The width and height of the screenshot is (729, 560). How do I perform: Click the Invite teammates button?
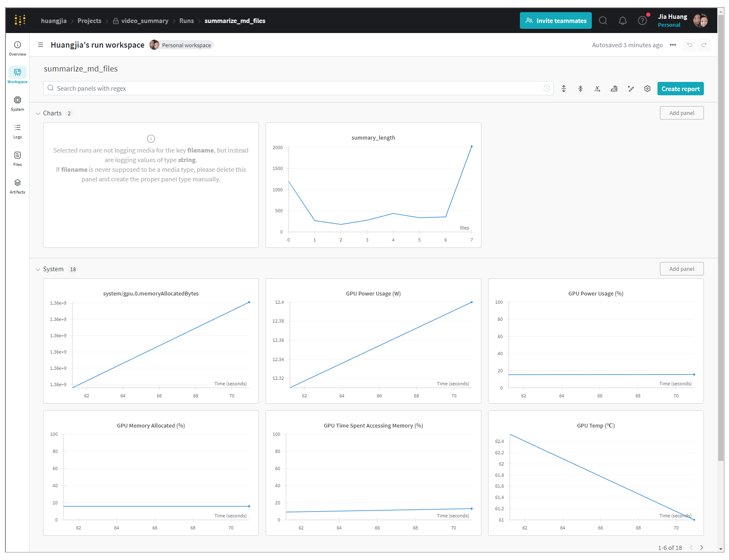[x=555, y=21]
